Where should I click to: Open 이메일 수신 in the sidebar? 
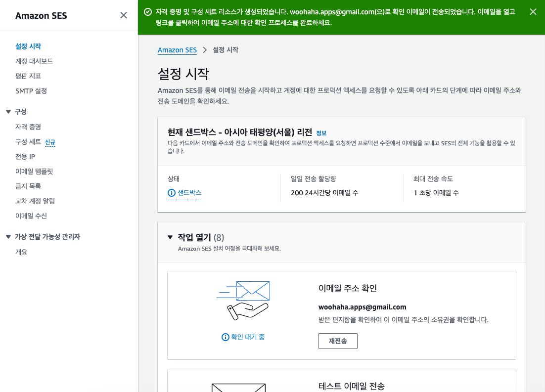point(31,216)
